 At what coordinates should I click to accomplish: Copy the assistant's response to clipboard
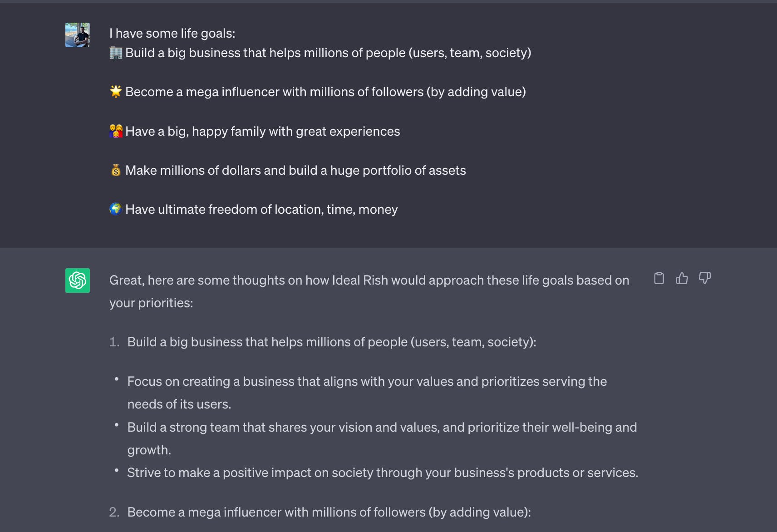click(x=659, y=278)
